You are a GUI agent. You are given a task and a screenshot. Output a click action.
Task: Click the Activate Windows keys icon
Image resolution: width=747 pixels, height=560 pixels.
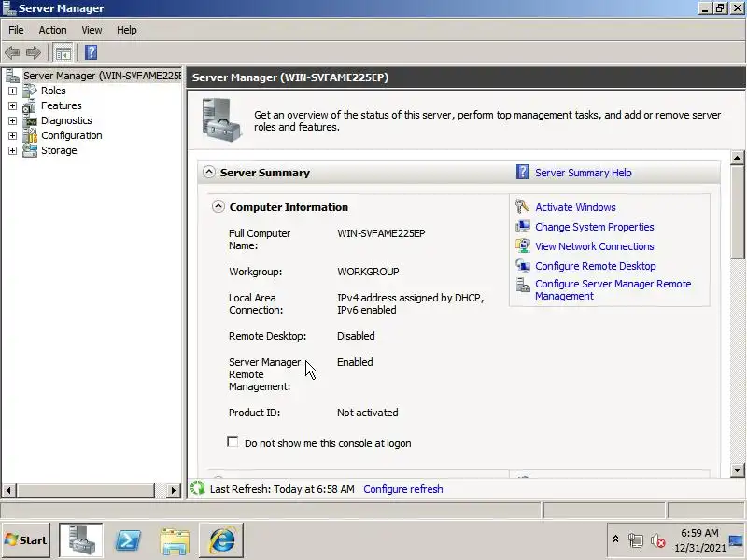pos(523,206)
